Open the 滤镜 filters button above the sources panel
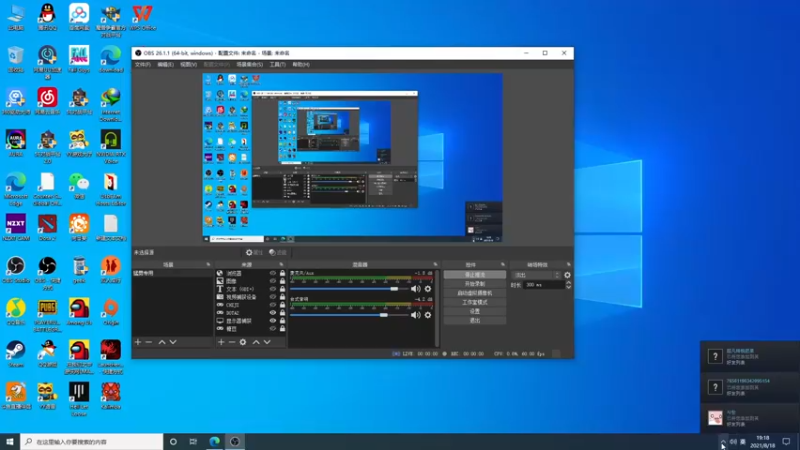 (x=278, y=253)
